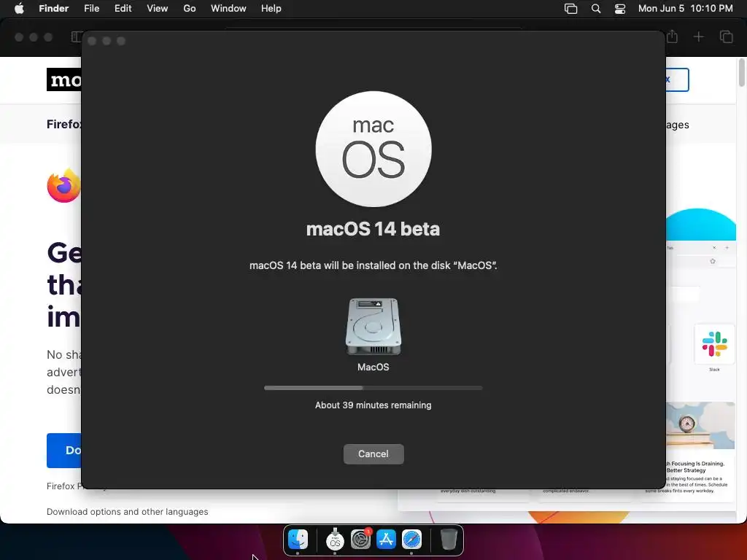Click the macOS 14 beta title text

pos(373,229)
